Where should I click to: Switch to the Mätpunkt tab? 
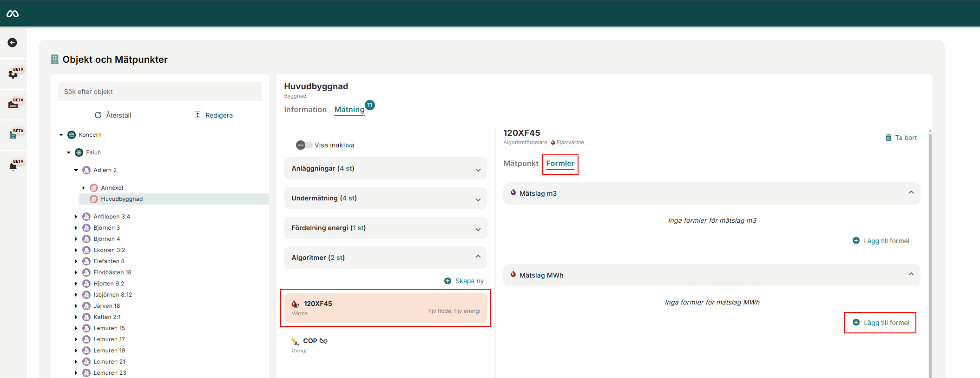click(x=520, y=163)
